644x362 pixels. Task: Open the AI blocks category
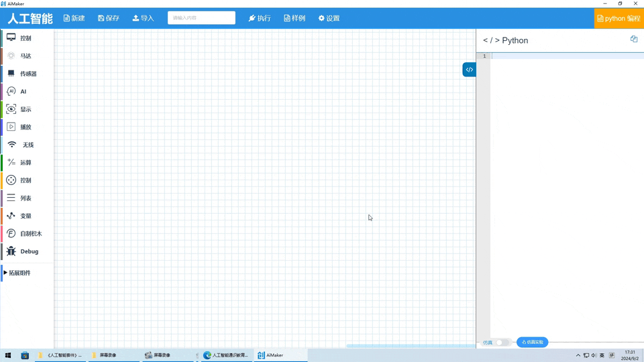click(x=23, y=92)
